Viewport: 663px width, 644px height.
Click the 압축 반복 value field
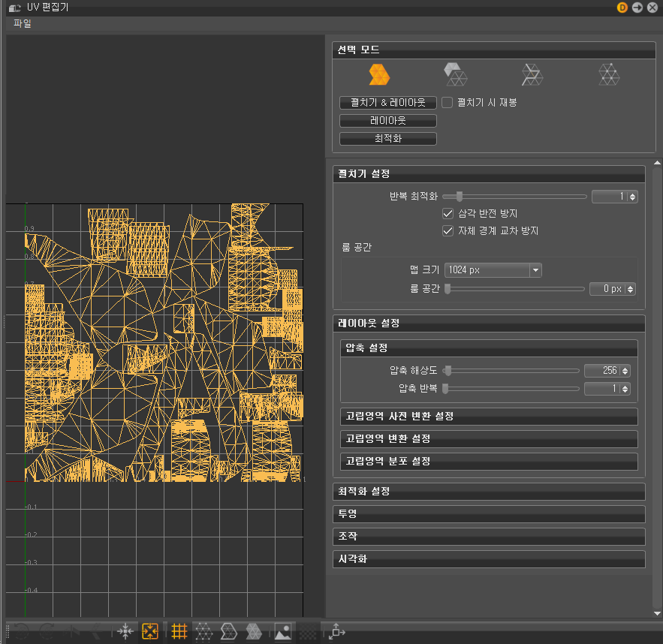pos(601,389)
